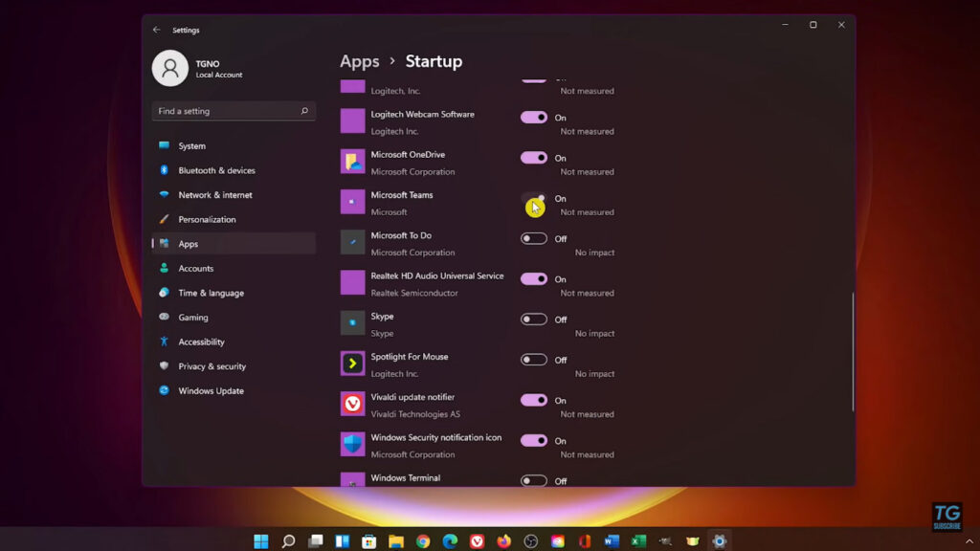The width and height of the screenshot is (980, 551).
Task: Launch Google Chrome from the taskbar
Action: pyautogui.click(x=423, y=541)
